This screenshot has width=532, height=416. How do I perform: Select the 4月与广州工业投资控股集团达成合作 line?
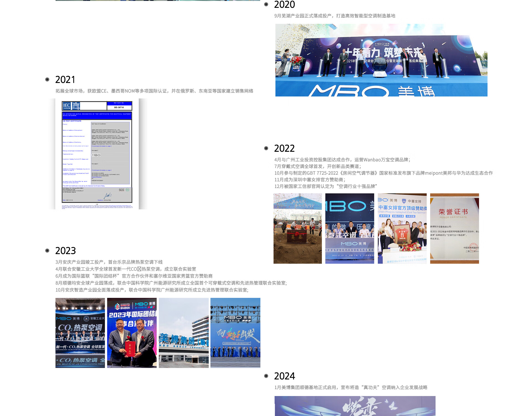[342, 160]
